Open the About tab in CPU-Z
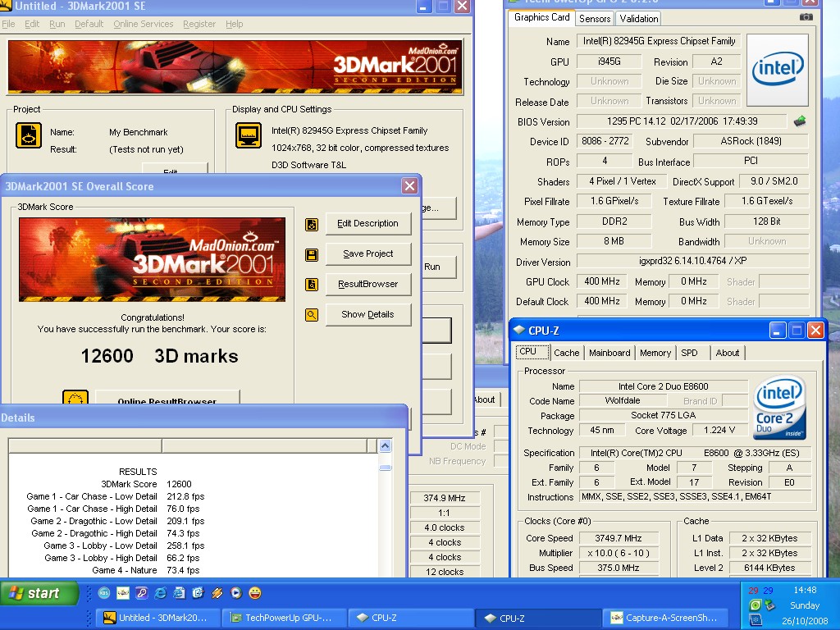 point(727,353)
